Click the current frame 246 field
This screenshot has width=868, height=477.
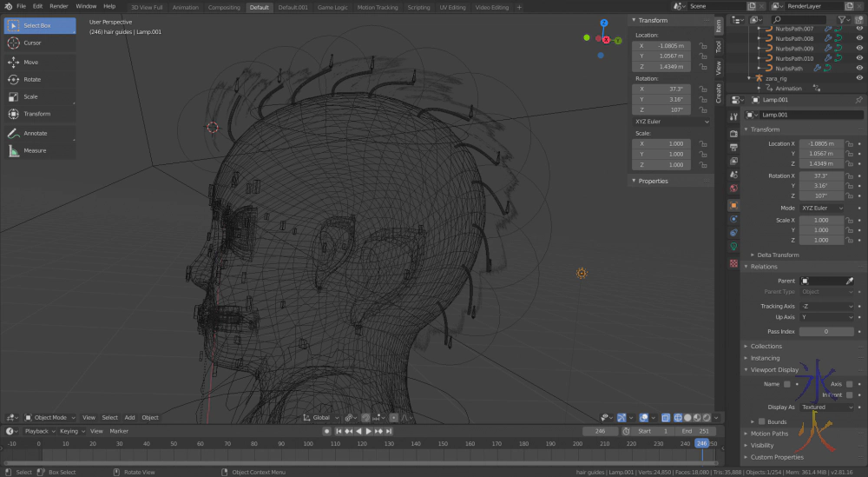600,431
